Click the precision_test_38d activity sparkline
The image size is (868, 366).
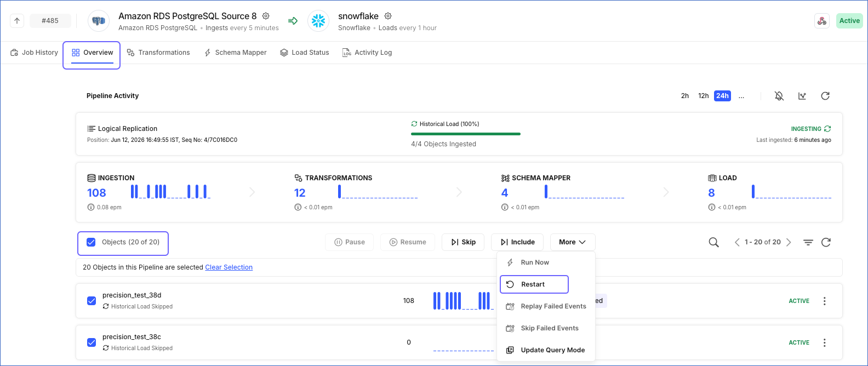(x=464, y=301)
